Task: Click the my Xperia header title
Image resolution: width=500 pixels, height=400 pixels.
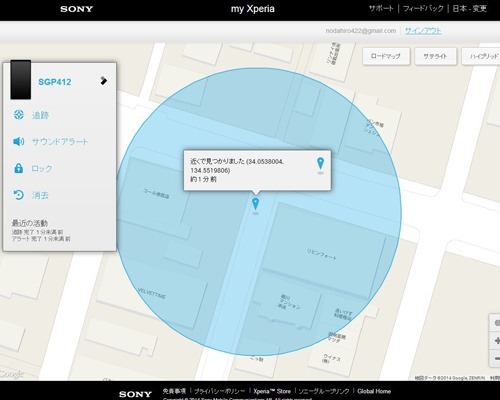Action: point(253,9)
